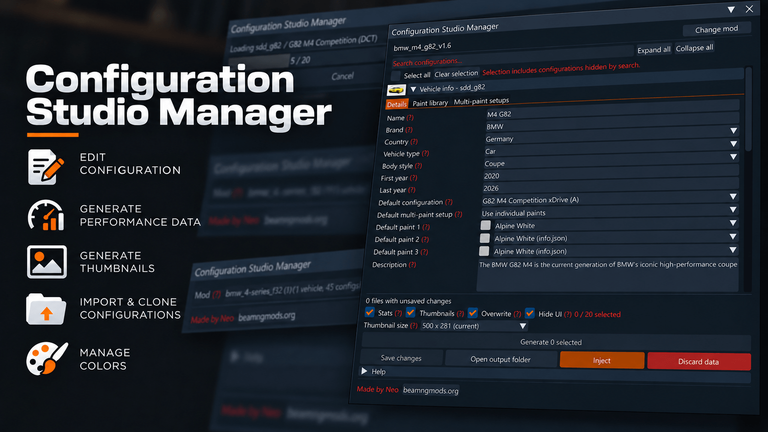This screenshot has height=432, width=768.
Task: Open Thumbnails option help question mark
Action: (460, 313)
